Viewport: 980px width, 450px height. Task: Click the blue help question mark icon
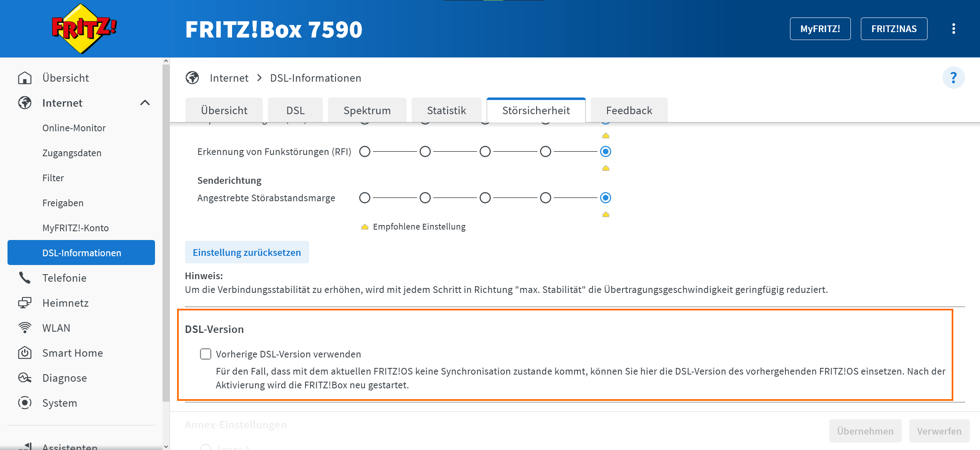pos(953,78)
